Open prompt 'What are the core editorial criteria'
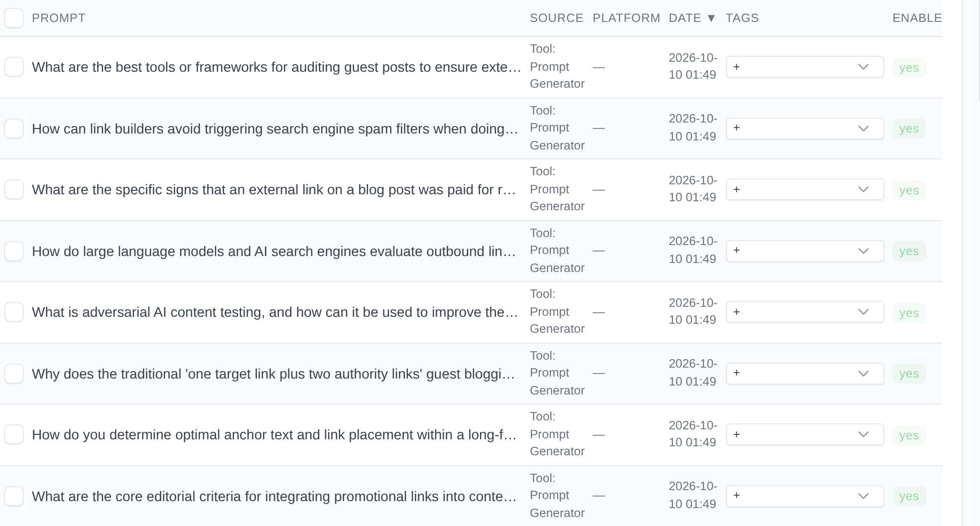The height and width of the screenshot is (526, 980). (x=274, y=497)
